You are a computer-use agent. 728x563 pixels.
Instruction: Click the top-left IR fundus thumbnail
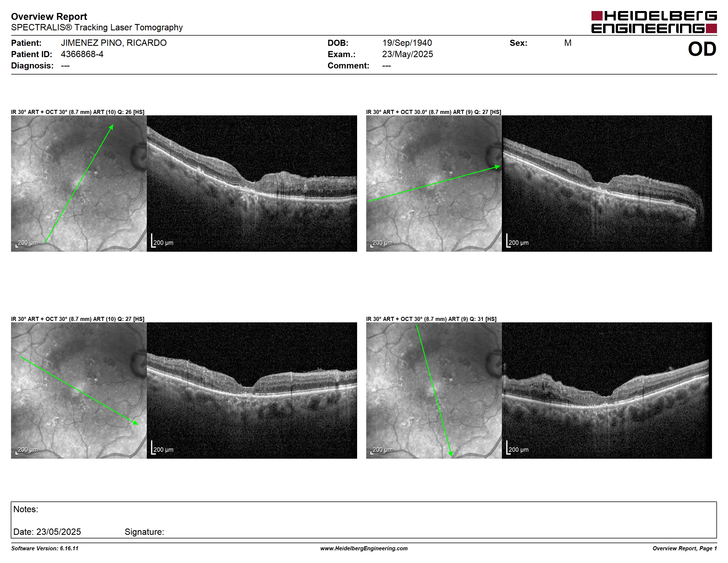pos(79,184)
